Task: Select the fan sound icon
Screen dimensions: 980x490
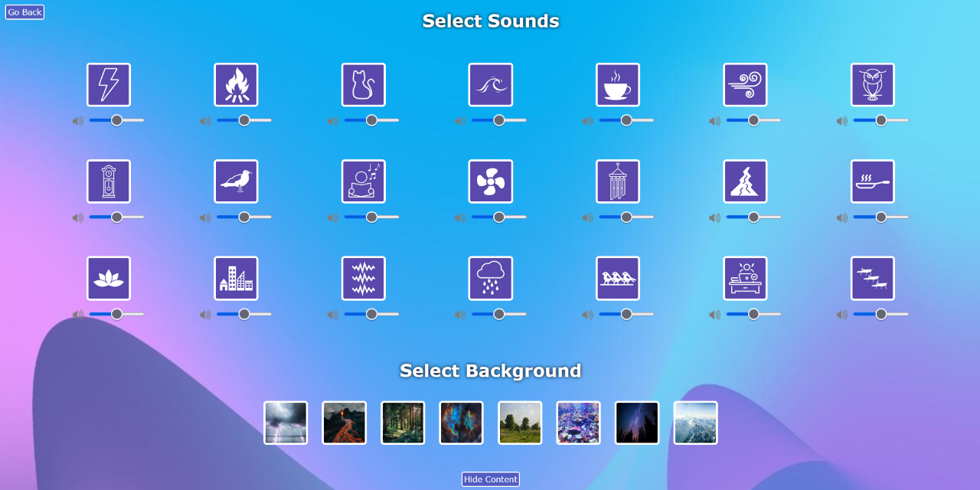Action: 491,181
